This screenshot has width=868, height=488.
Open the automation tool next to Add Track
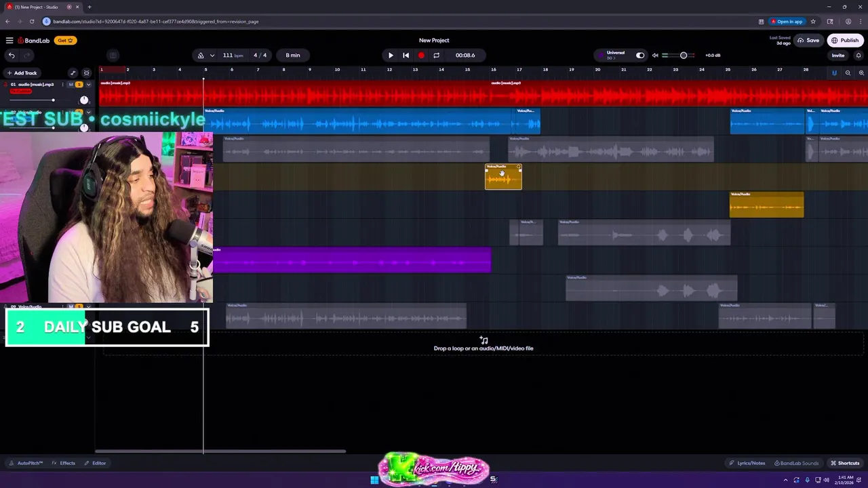(73, 73)
